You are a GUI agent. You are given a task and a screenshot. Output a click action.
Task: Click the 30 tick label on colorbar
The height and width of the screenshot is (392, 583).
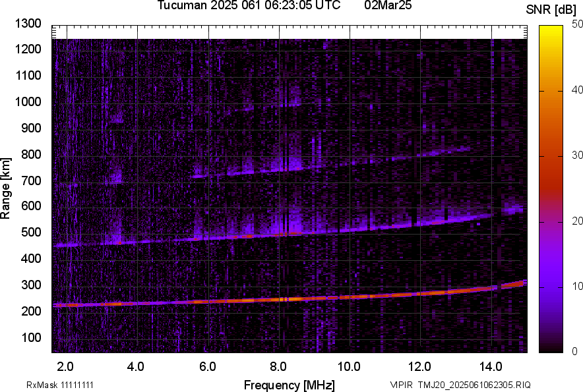pyautogui.click(x=578, y=155)
